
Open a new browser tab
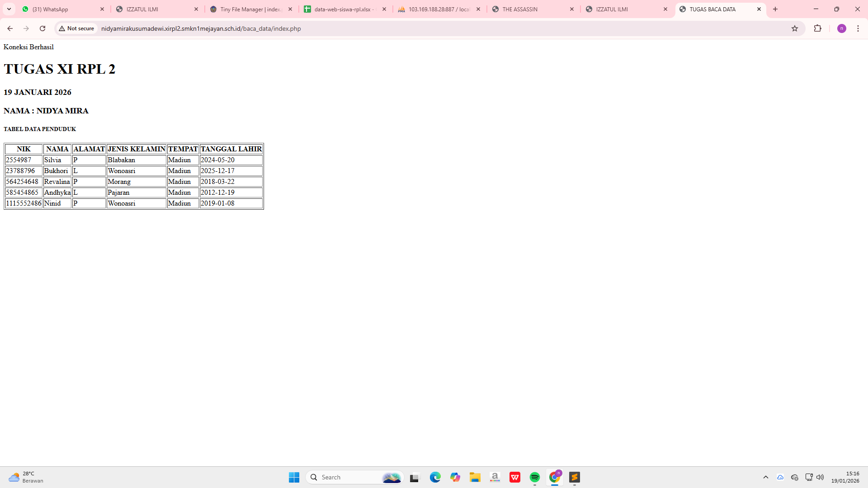coord(775,9)
